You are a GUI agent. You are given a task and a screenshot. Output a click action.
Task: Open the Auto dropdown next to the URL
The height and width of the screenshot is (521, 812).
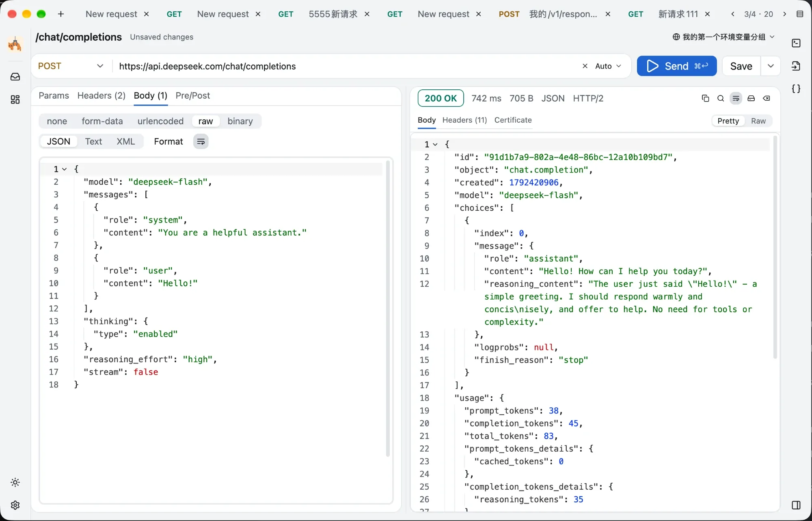coord(608,66)
